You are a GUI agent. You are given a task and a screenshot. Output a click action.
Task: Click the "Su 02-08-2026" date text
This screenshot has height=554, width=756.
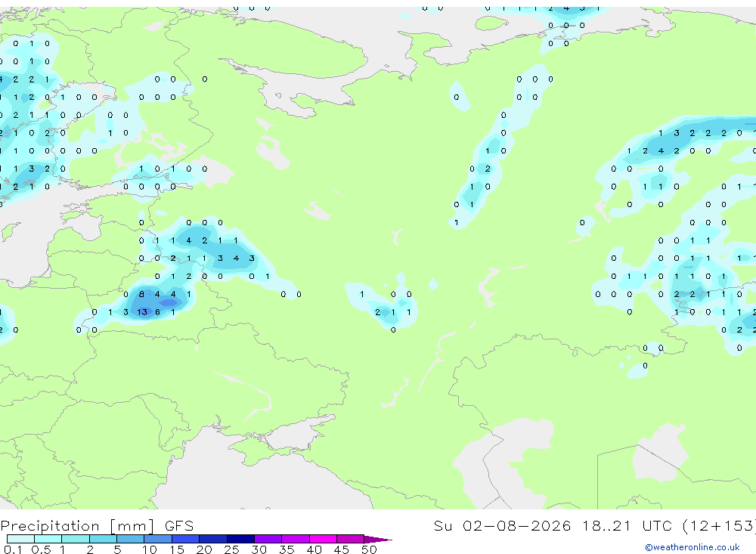pos(503,526)
